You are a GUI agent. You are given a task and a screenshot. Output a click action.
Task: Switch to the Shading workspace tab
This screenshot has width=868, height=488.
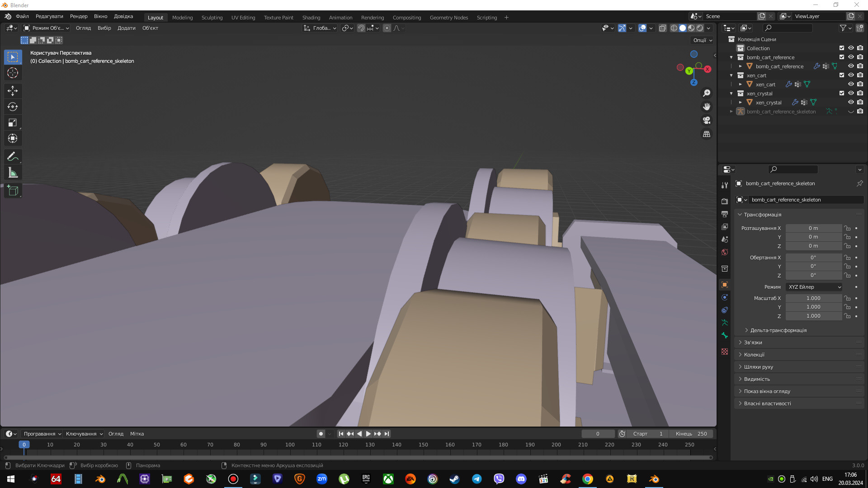click(x=311, y=18)
